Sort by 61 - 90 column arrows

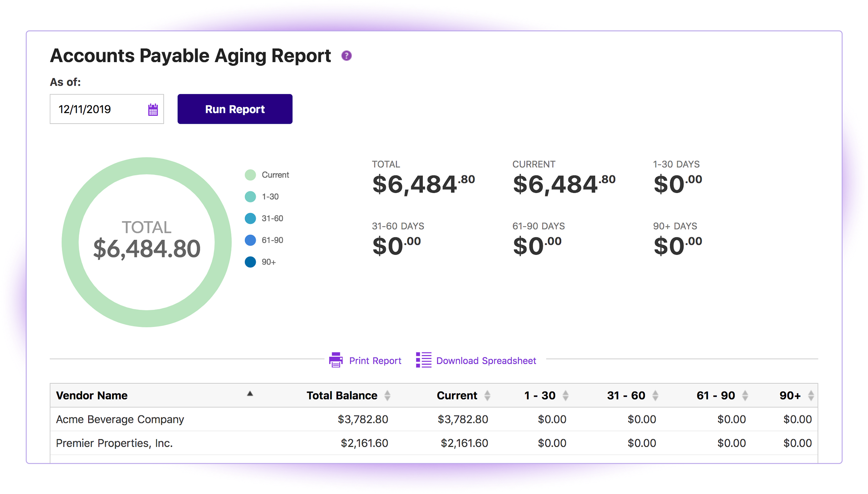pos(745,396)
